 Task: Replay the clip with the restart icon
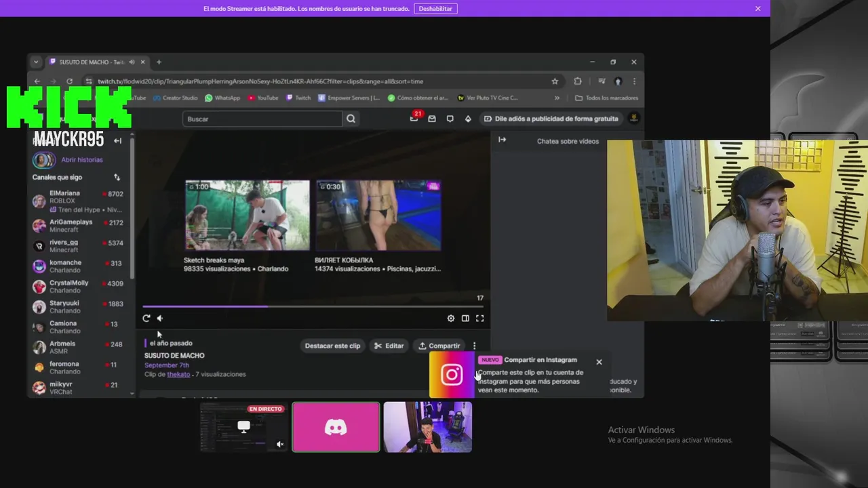click(146, 318)
